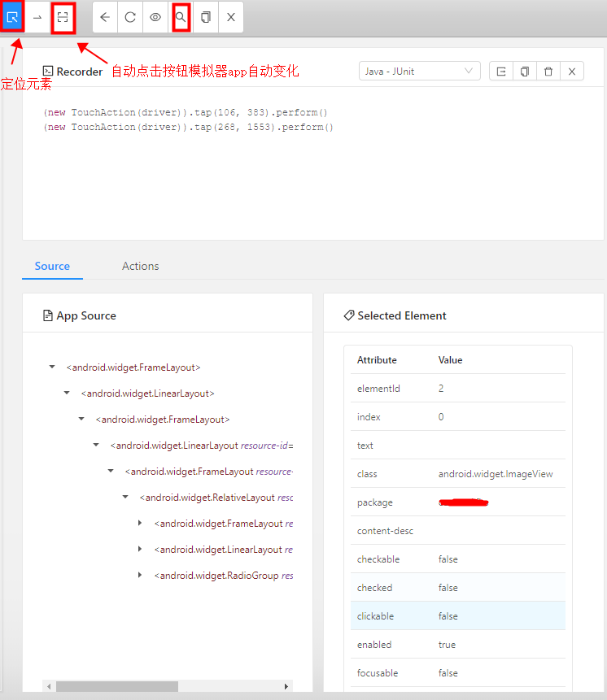Activate Select Elements mode icon
The width and height of the screenshot is (607, 700).
coord(12,17)
